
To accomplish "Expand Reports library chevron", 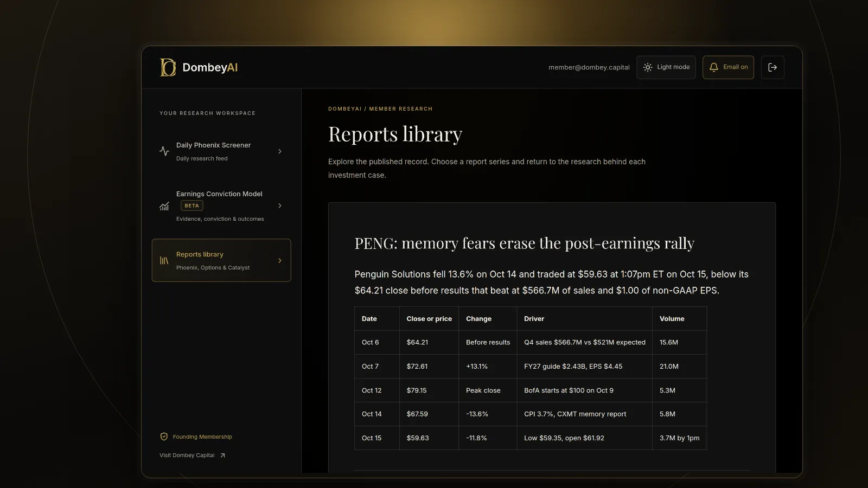I will click(x=280, y=260).
